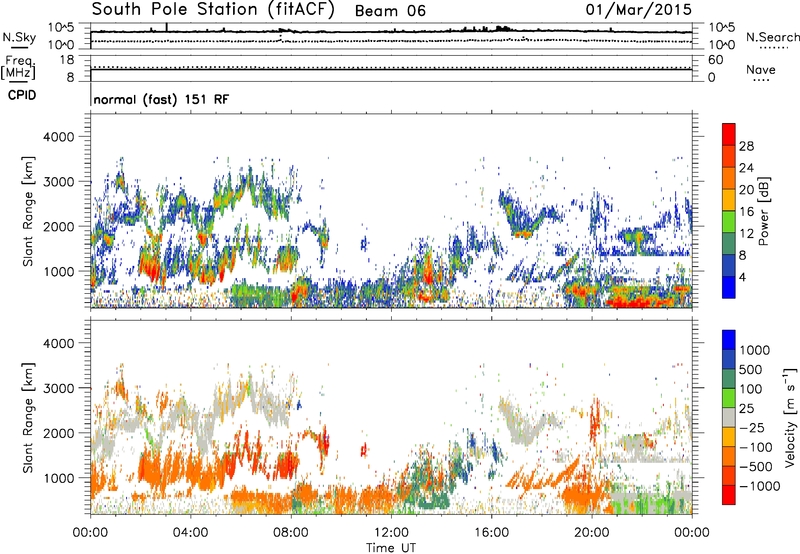The height and width of the screenshot is (554, 800).
Task: Click the '4000' tick in power panel
Action: 58,137
